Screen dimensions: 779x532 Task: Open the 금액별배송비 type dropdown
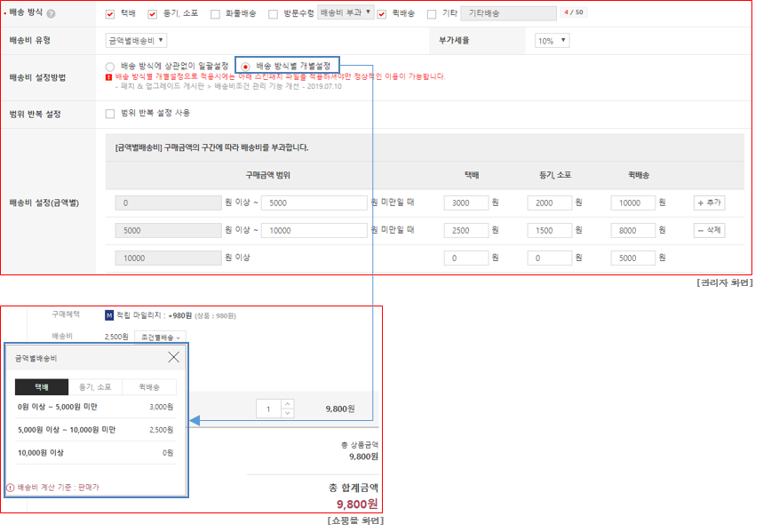[136, 41]
